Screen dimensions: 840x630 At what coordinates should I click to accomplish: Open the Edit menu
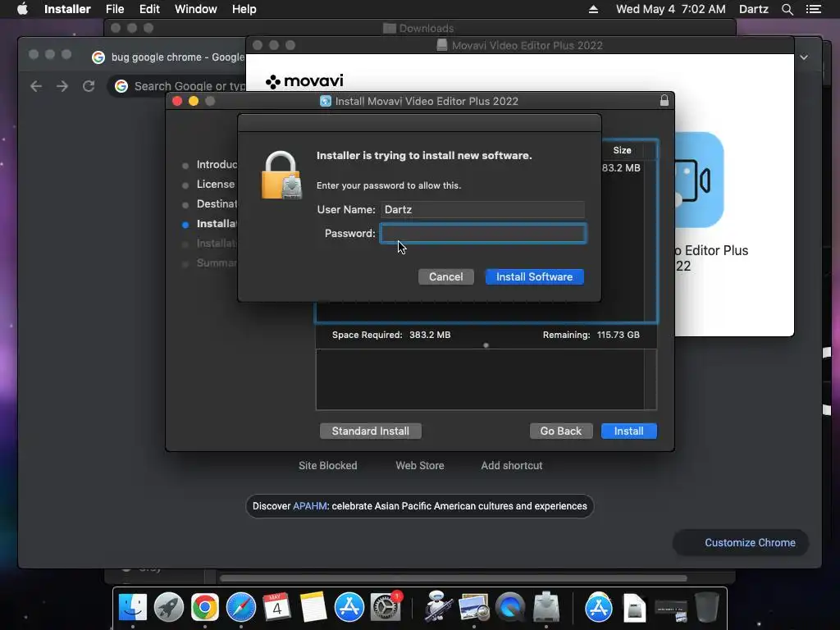(x=149, y=9)
